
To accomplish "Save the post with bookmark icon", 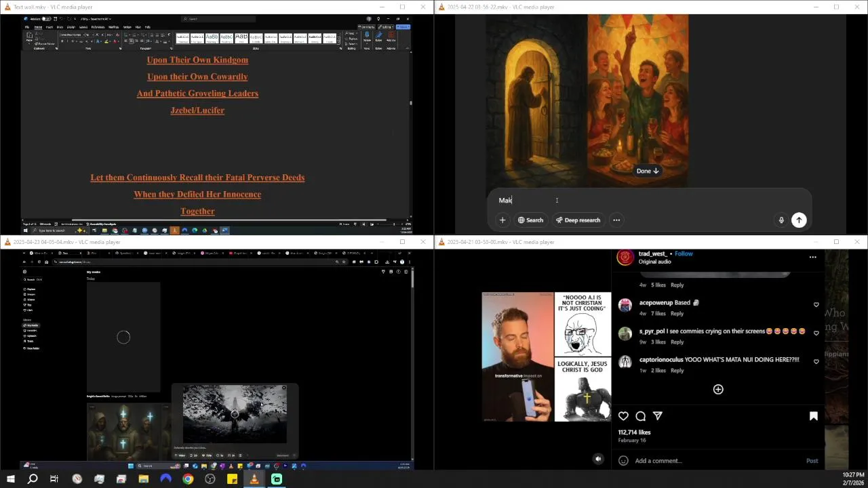I will click(x=814, y=416).
